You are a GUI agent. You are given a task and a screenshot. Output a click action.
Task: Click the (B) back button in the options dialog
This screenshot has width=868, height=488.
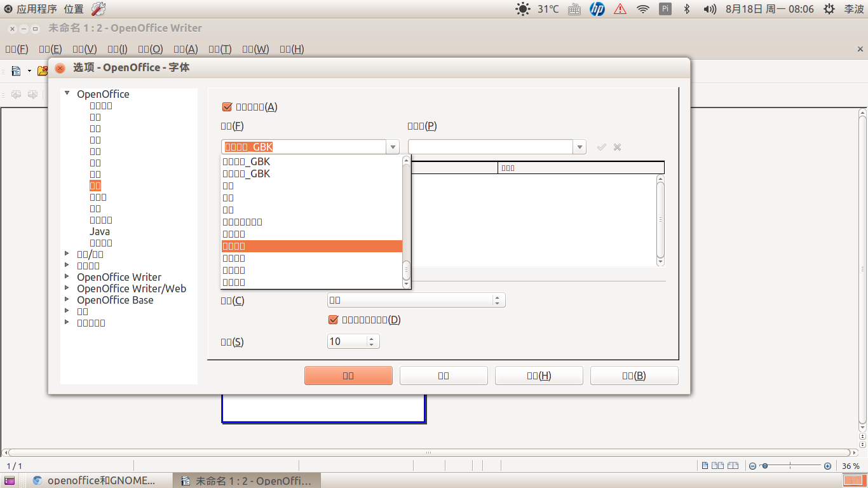pos(634,376)
